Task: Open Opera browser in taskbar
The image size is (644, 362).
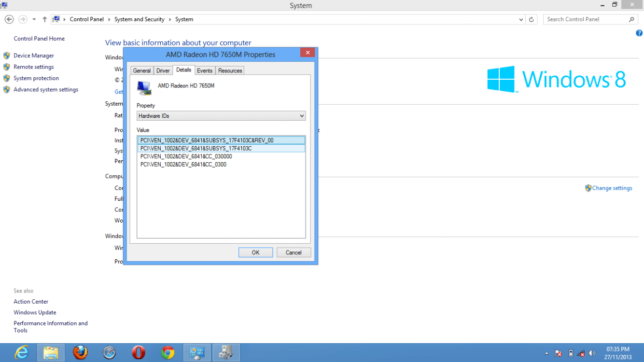Action: (x=139, y=353)
